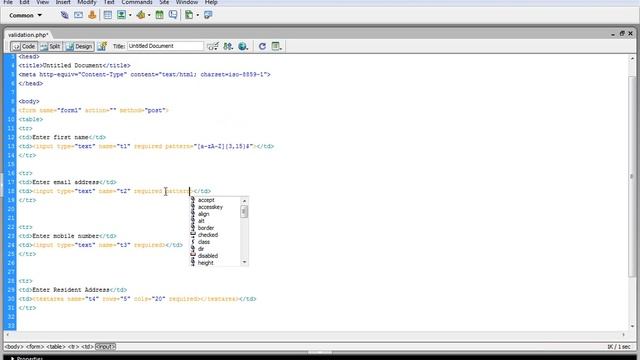The image size is (640, 360).
Task: Open the Text menu
Action: (109, 2)
